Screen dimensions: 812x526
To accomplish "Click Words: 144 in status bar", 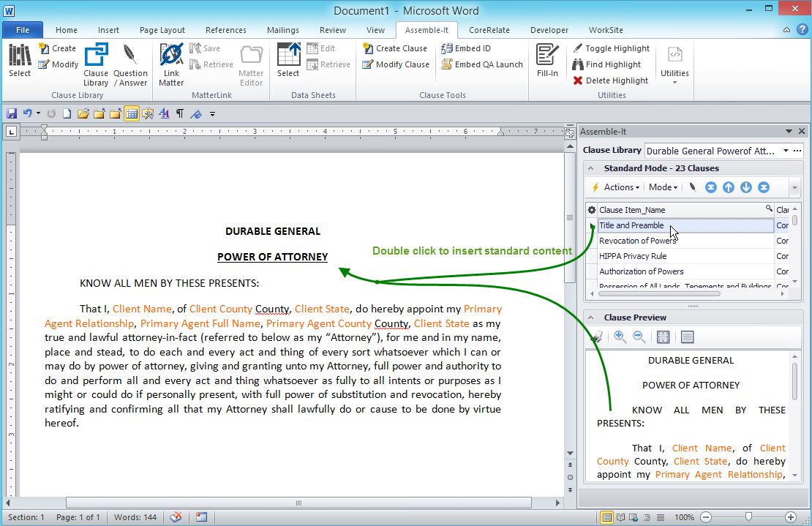I will 135,517.
